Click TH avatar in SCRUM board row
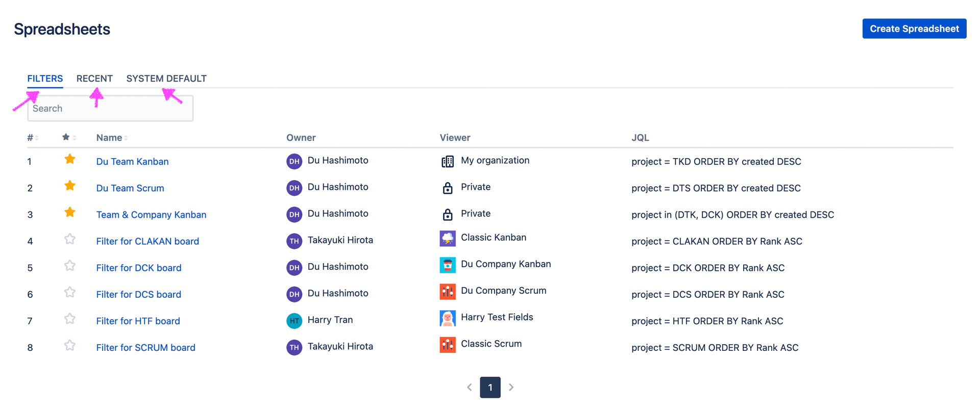 [294, 347]
